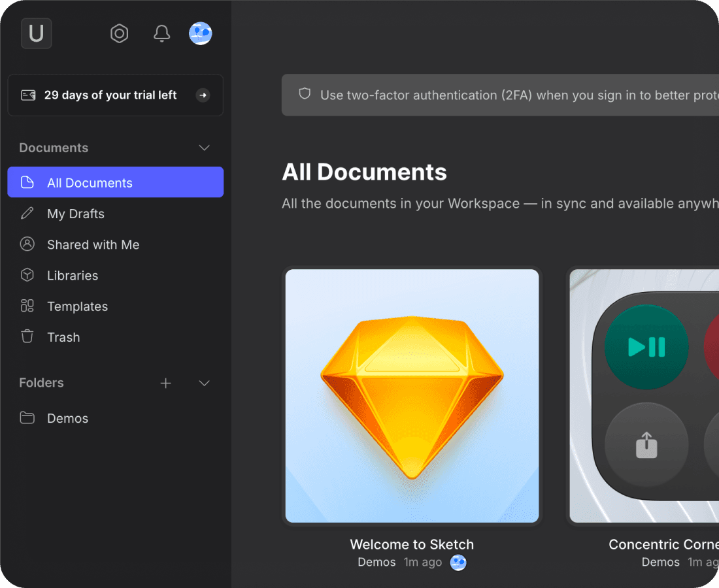Screen dimensions: 719x588
Task: Click the All Documents page icon
Action: (x=27, y=182)
